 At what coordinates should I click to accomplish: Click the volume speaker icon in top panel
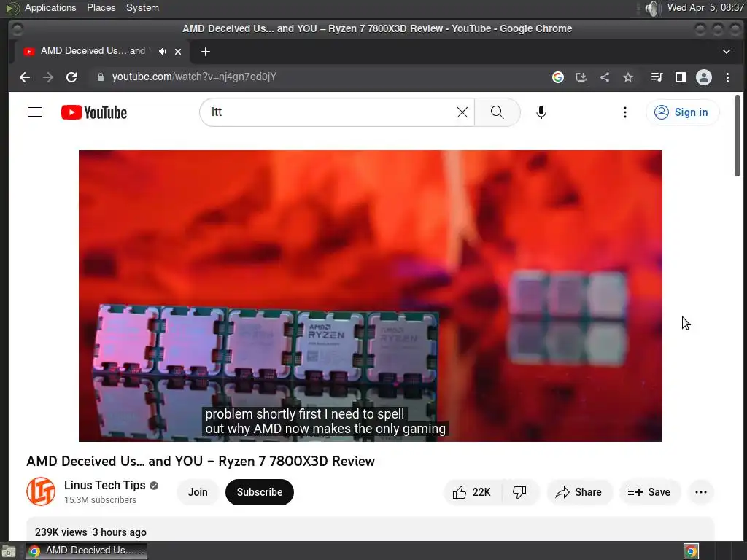point(651,8)
